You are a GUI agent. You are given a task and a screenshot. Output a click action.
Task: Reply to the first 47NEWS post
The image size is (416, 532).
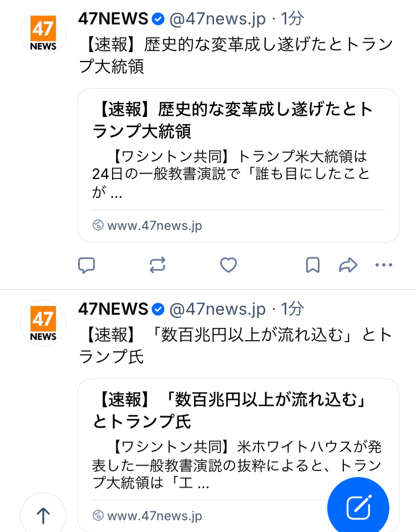coord(87,265)
